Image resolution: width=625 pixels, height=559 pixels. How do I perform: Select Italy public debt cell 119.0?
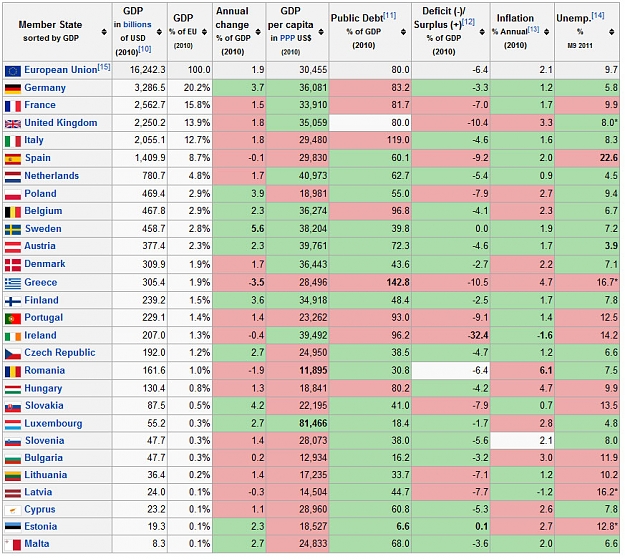pyautogui.click(x=370, y=140)
